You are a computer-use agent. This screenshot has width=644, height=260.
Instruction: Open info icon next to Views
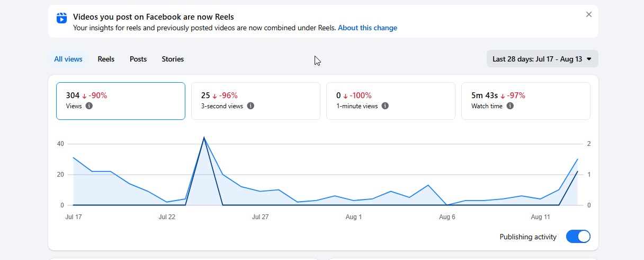click(x=89, y=106)
